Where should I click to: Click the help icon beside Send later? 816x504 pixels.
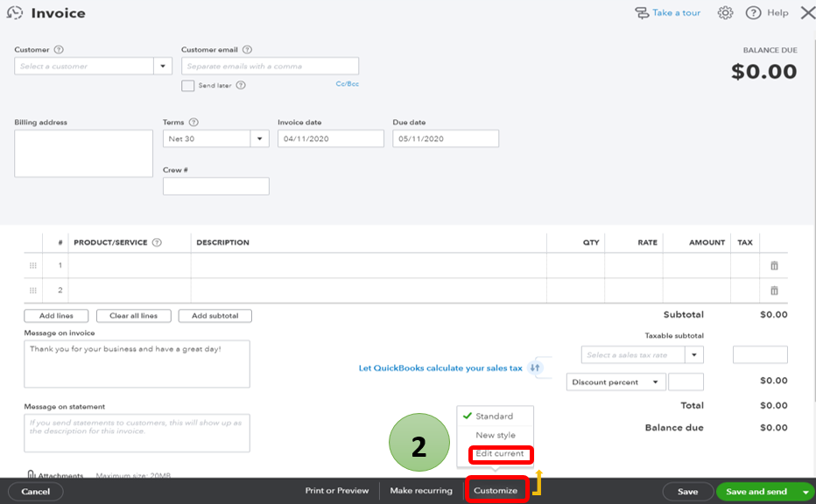pyautogui.click(x=241, y=85)
